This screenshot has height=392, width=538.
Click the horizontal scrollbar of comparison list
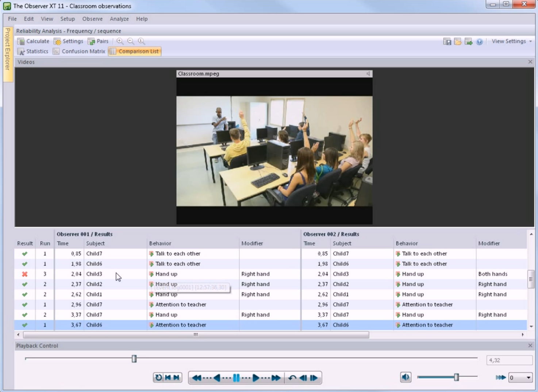196,334
